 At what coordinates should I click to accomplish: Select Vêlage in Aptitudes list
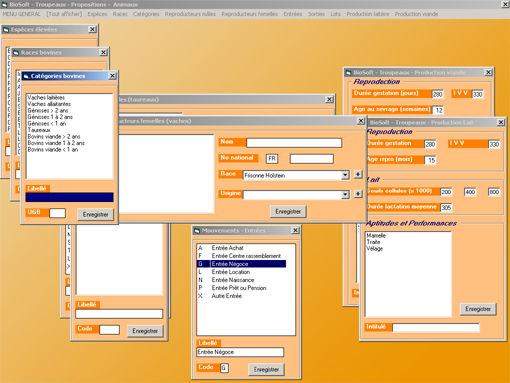click(x=375, y=249)
